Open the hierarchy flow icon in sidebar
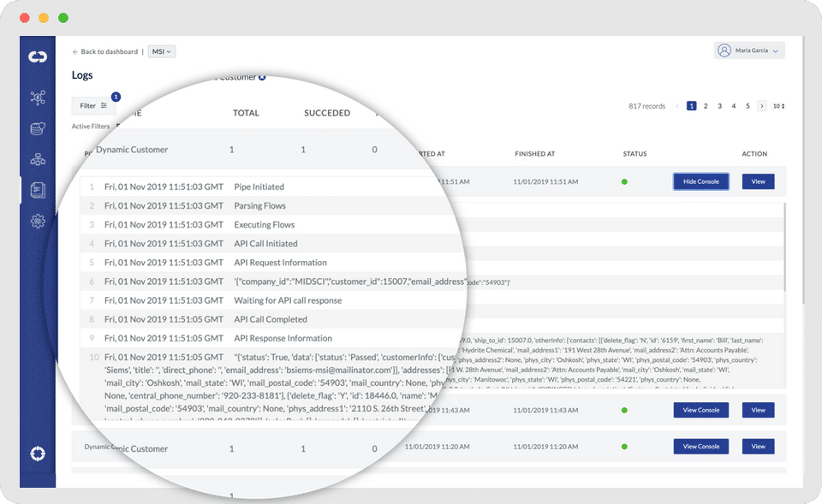This screenshot has width=822, height=504. tap(37, 159)
